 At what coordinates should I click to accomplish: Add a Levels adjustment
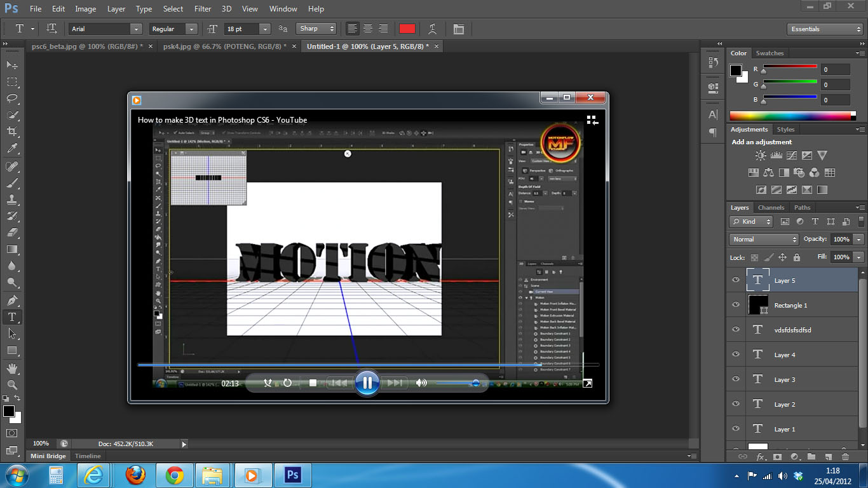(776, 155)
